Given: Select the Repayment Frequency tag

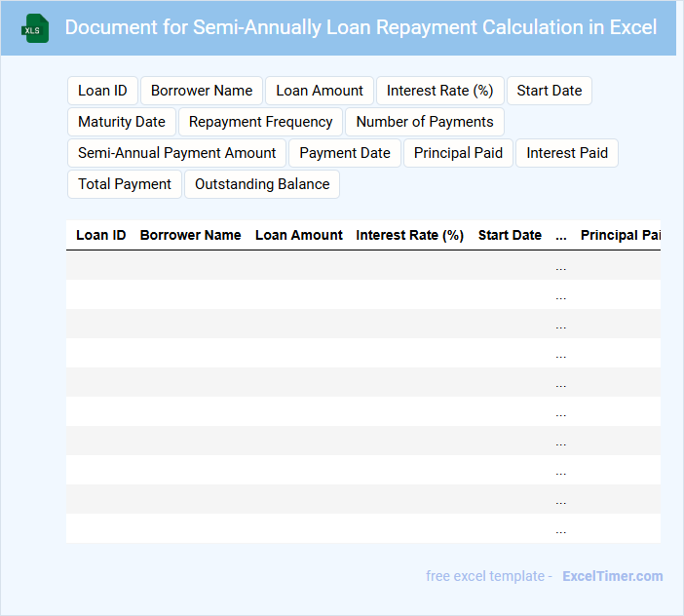Looking at the screenshot, I should click(260, 122).
